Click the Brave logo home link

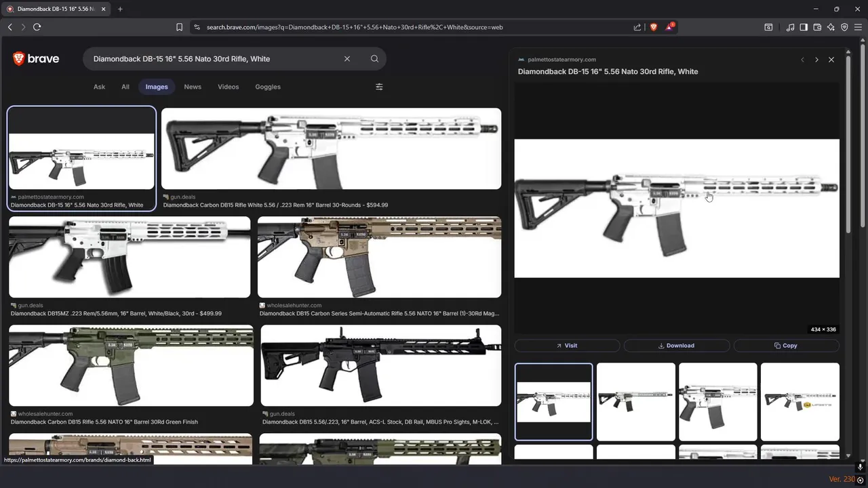36,59
